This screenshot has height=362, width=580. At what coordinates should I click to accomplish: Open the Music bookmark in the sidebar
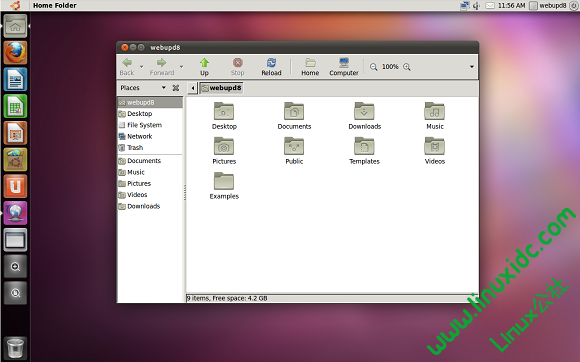coord(150,172)
